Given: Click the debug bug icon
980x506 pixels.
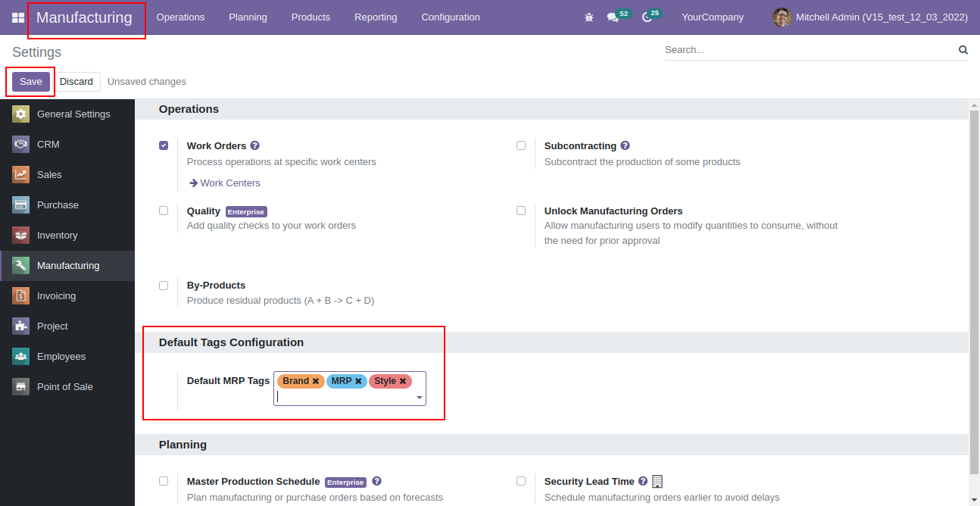Looking at the screenshot, I should tap(589, 17).
